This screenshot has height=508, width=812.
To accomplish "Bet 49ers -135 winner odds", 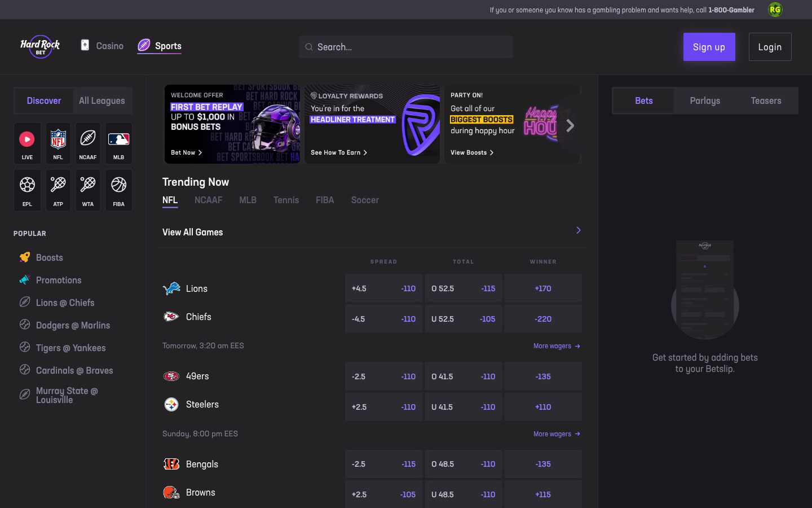I will pyautogui.click(x=543, y=376).
